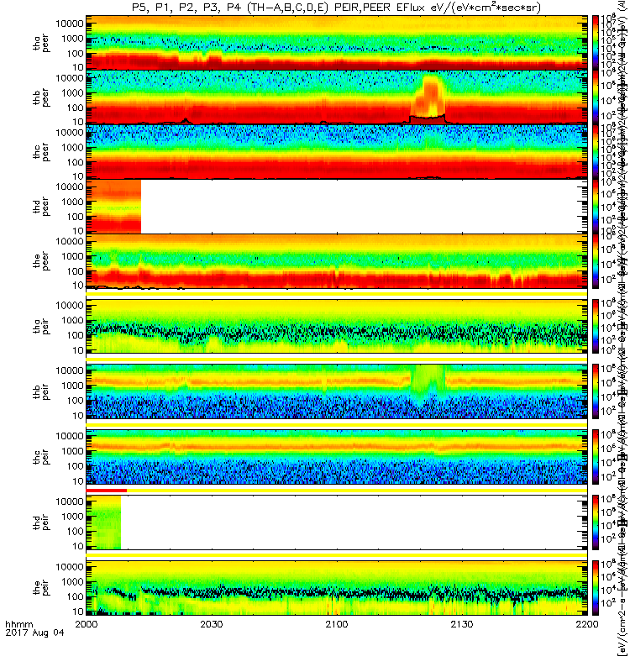
Task: Click the color bar beside tha peer panel
Action: [596, 43]
